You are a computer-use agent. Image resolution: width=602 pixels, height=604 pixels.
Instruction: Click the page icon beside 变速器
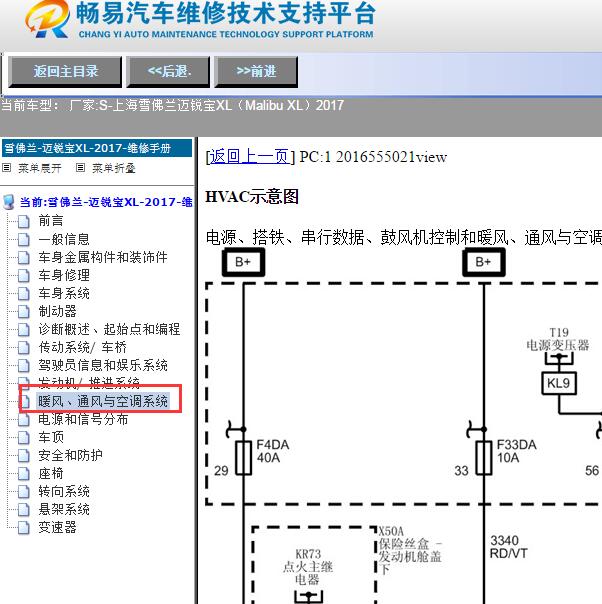tap(24, 528)
